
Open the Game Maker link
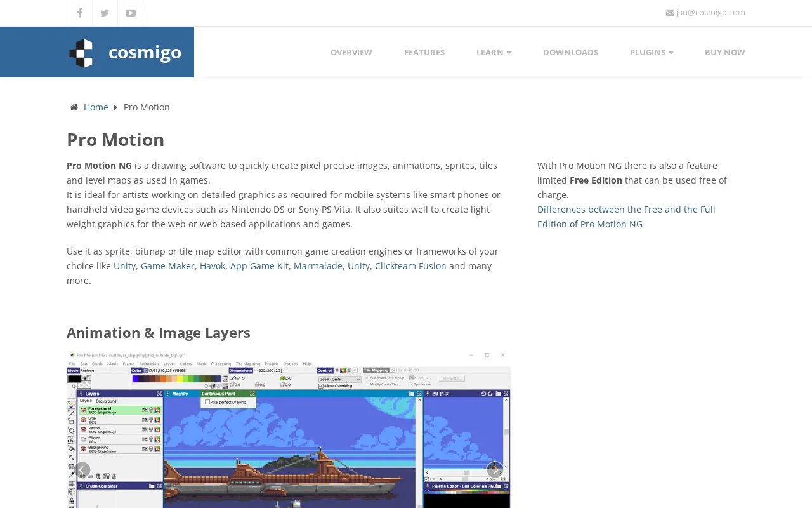[x=167, y=266]
